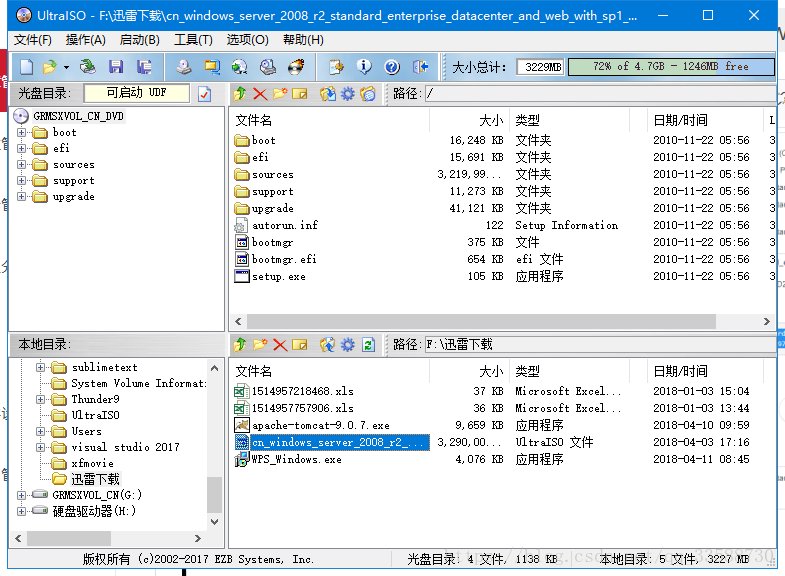Click the Convert image format icon
The width and height of the screenshot is (785, 576).
tap(240, 67)
